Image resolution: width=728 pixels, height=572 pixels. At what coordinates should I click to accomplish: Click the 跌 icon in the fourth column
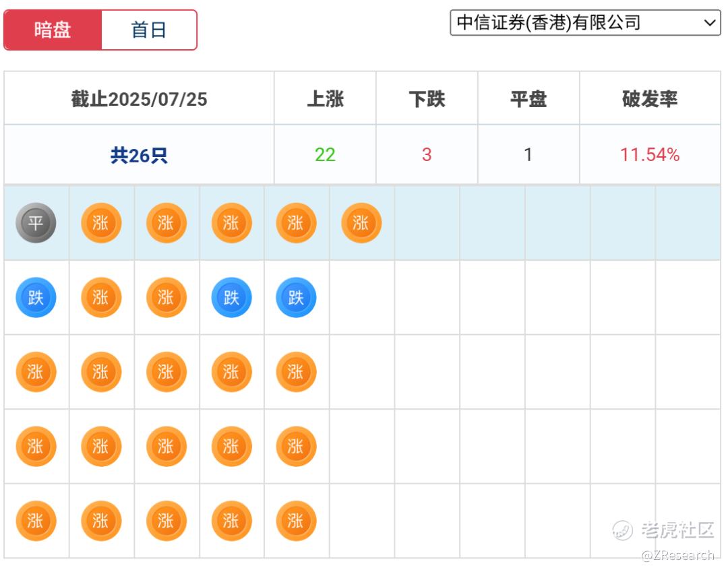231,298
